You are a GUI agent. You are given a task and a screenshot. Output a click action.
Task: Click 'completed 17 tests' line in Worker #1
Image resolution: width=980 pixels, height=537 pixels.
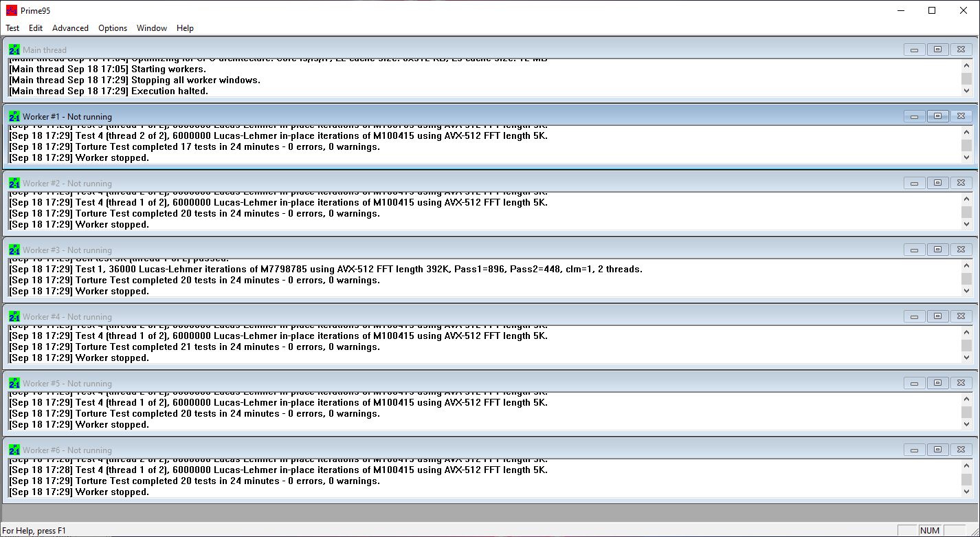(194, 146)
